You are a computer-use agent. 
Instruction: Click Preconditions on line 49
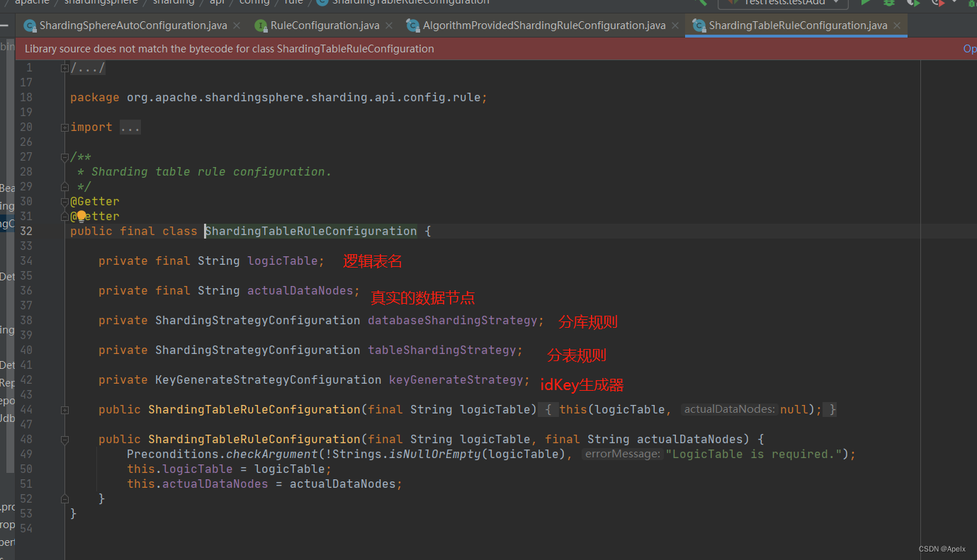[173, 455]
